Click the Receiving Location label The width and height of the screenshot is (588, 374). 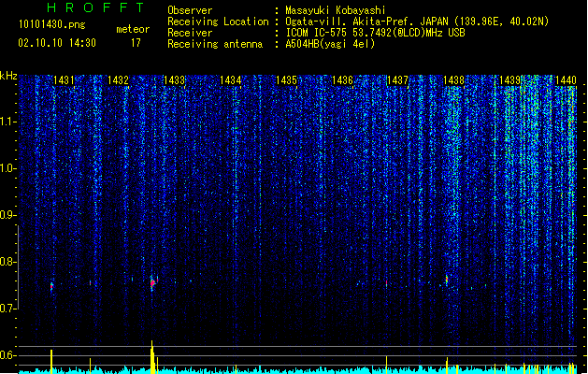click(218, 22)
